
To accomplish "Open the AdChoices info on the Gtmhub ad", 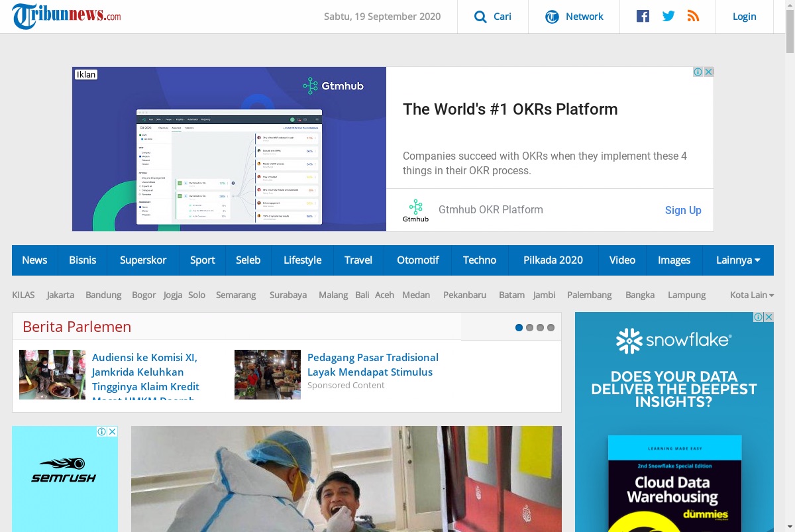I will pyautogui.click(x=698, y=72).
